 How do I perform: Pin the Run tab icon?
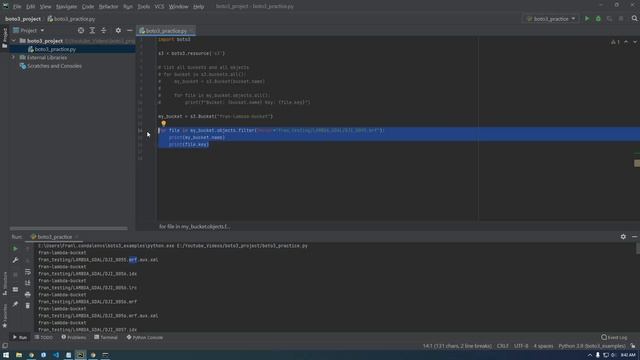pyautogui.click(x=15, y=304)
